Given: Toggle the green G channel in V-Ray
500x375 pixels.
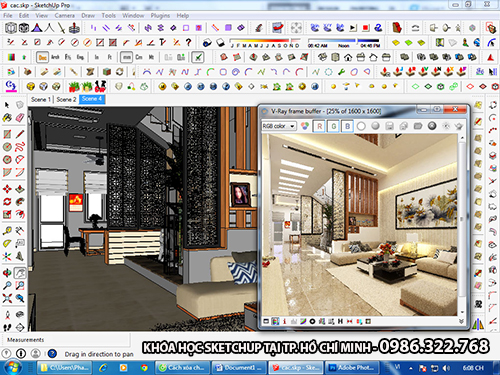Looking at the screenshot, I should (333, 126).
